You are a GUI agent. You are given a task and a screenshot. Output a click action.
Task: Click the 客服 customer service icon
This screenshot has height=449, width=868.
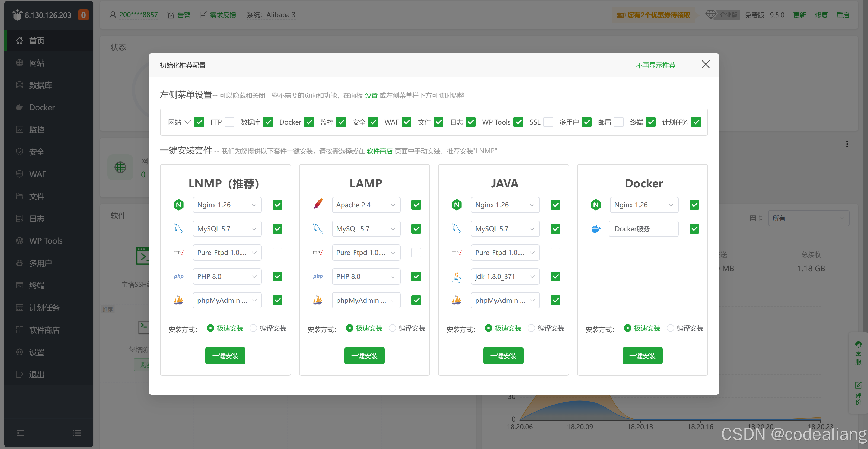(x=858, y=344)
